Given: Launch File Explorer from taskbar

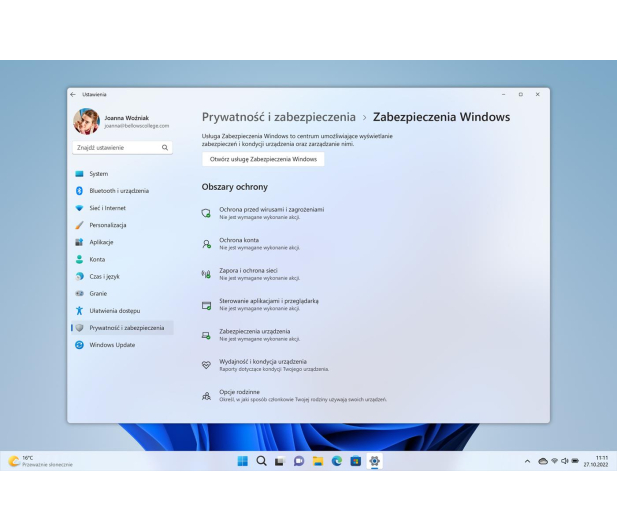Looking at the screenshot, I should pos(318,461).
